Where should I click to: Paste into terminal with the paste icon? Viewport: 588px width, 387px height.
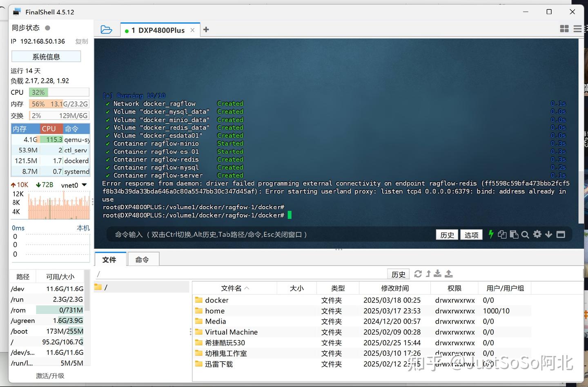(x=513, y=235)
